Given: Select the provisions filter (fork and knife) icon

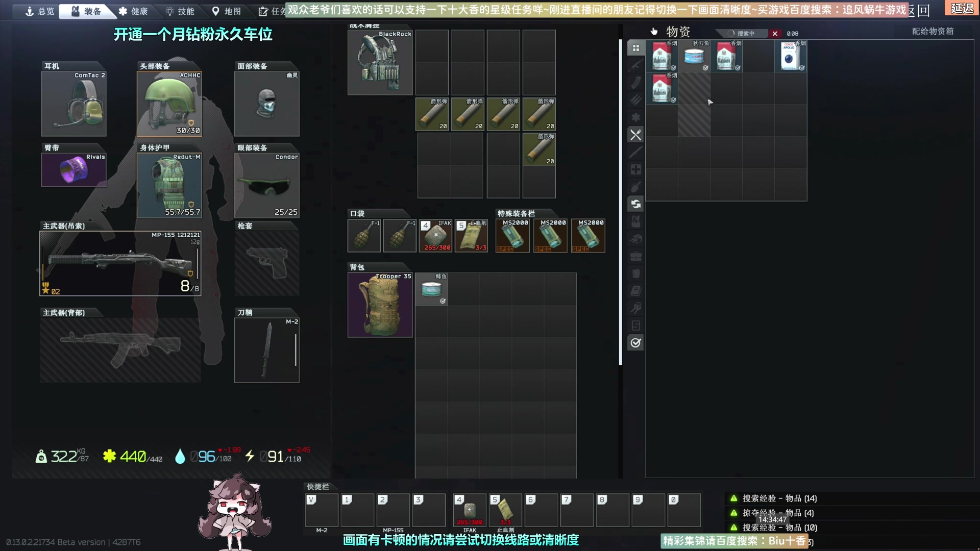Looking at the screenshot, I should point(635,135).
